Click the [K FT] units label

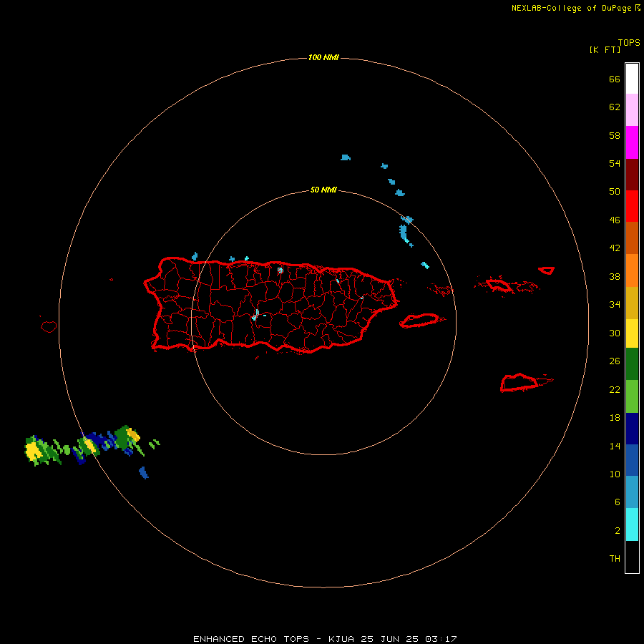(x=605, y=49)
